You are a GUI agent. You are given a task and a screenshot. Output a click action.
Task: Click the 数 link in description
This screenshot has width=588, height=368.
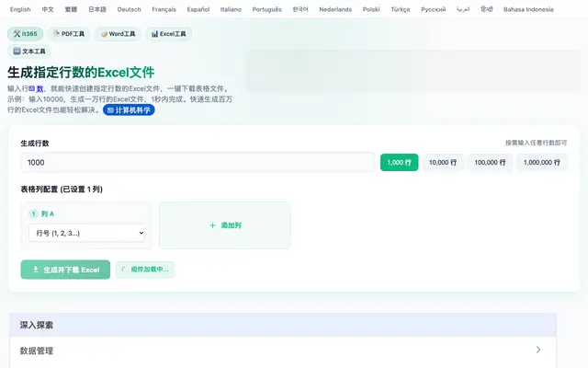coord(37,89)
